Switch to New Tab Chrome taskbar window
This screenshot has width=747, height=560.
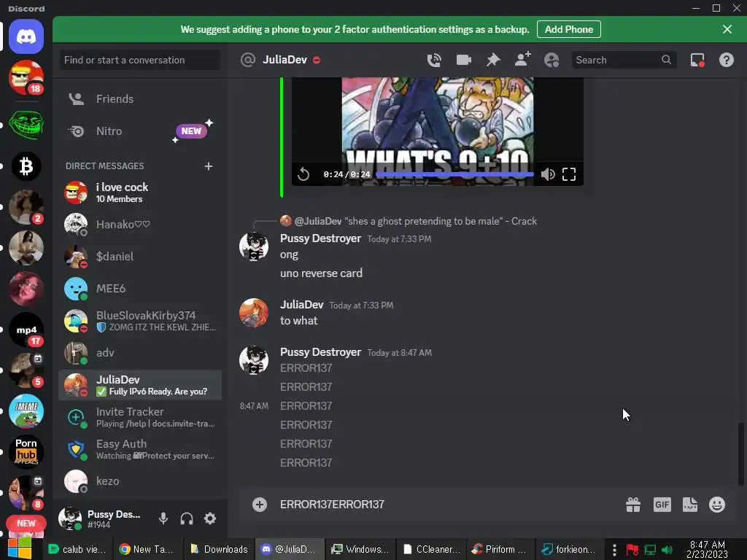point(147,549)
